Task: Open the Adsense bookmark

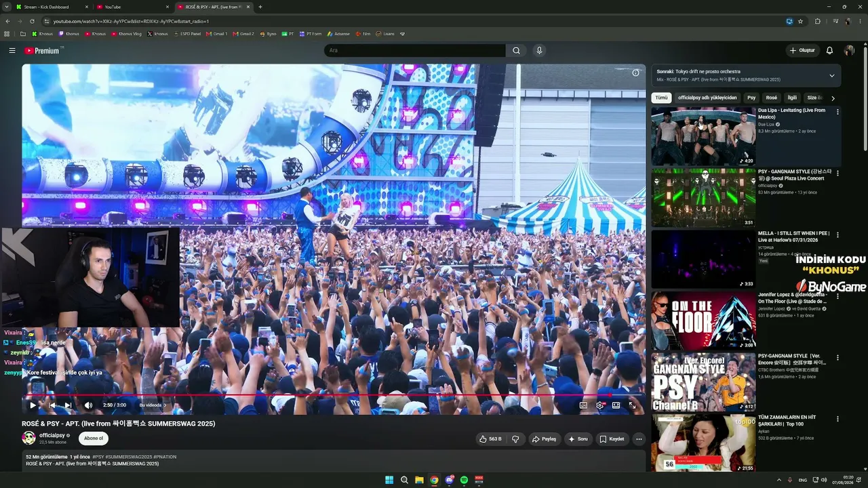Action: pos(338,33)
